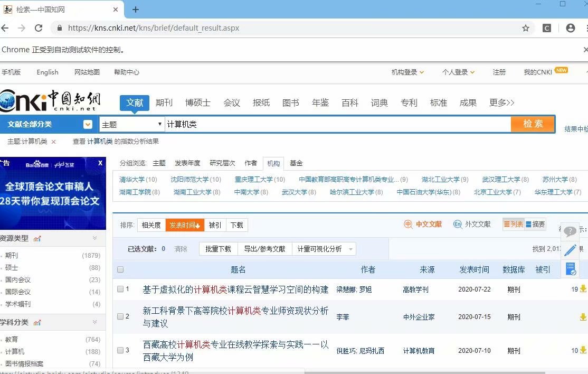
Task: Click inside the search input field
Action: (x=317, y=124)
